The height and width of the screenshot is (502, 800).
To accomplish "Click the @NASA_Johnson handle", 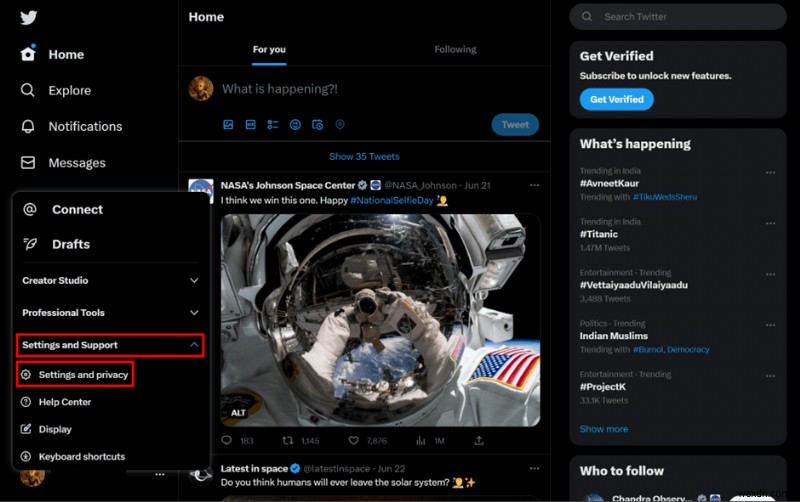I will [420, 185].
